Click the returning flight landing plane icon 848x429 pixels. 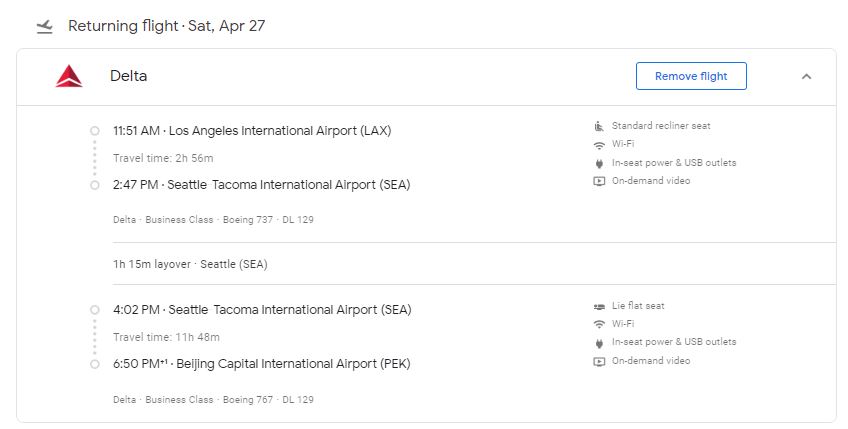[x=44, y=27]
